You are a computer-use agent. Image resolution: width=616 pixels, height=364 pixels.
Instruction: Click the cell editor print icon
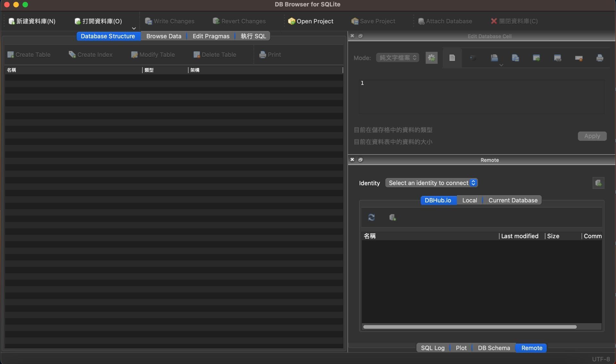(x=599, y=58)
